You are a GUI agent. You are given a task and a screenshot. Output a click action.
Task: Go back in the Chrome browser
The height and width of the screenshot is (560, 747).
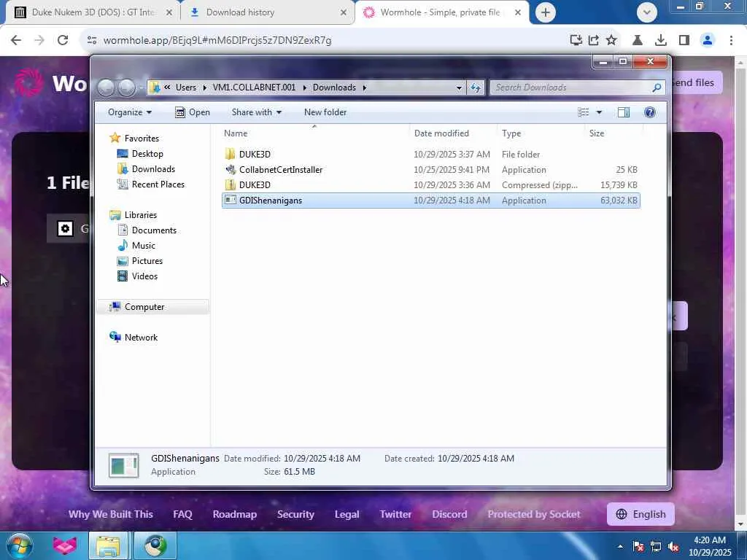(16, 41)
